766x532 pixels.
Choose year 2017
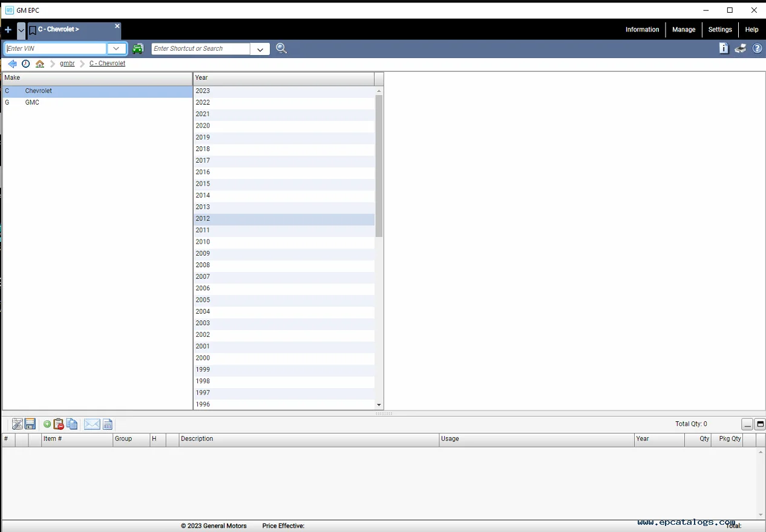[284, 161]
